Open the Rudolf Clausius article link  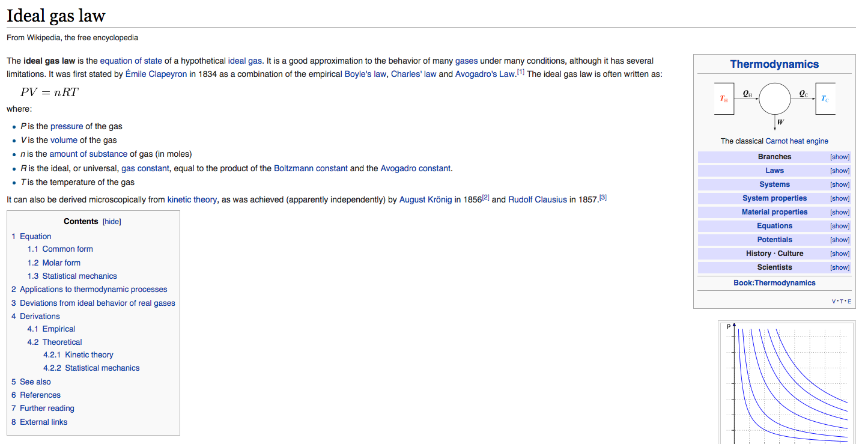pos(537,199)
